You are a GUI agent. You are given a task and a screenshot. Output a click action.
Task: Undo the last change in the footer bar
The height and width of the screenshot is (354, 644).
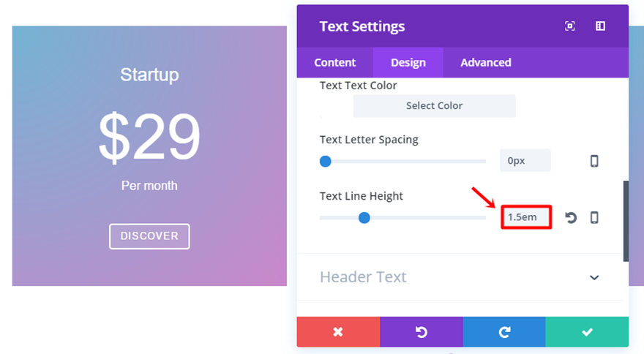pos(422,332)
